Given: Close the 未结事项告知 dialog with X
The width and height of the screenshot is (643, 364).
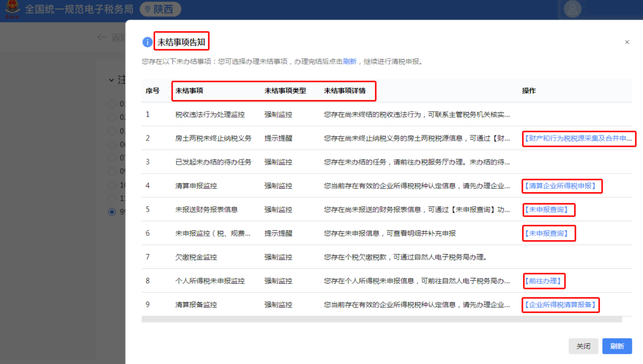Looking at the screenshot, I should [x=627, y=42].
